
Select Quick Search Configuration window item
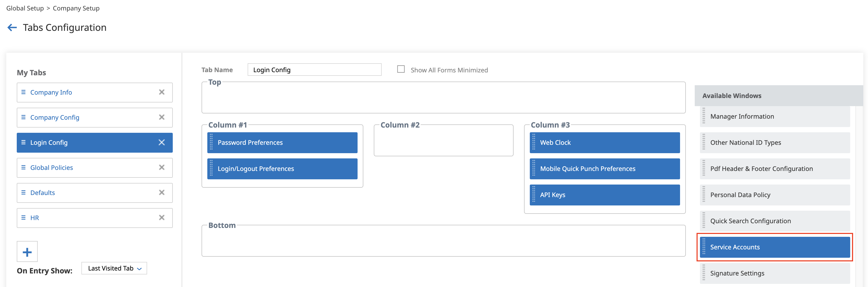775,221
